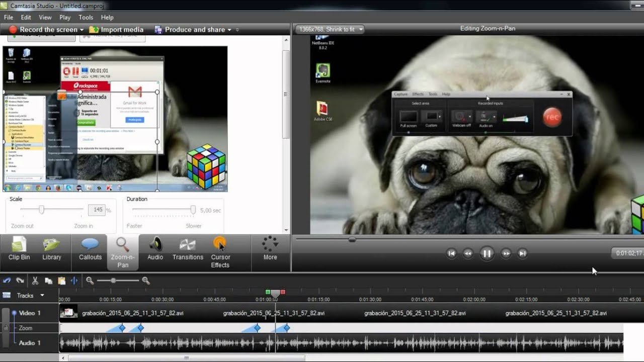Image resolution: width=644 pixels, height=362 pixels.
Task: Click the red selection out-point marker
Action: coord(283,292)
